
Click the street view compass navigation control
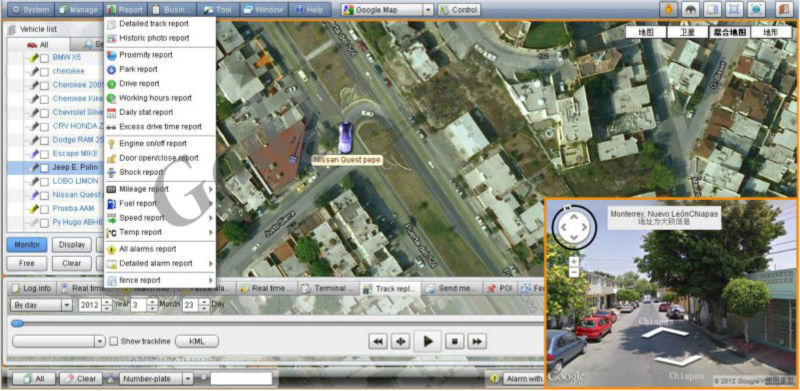tap(573, 227)
